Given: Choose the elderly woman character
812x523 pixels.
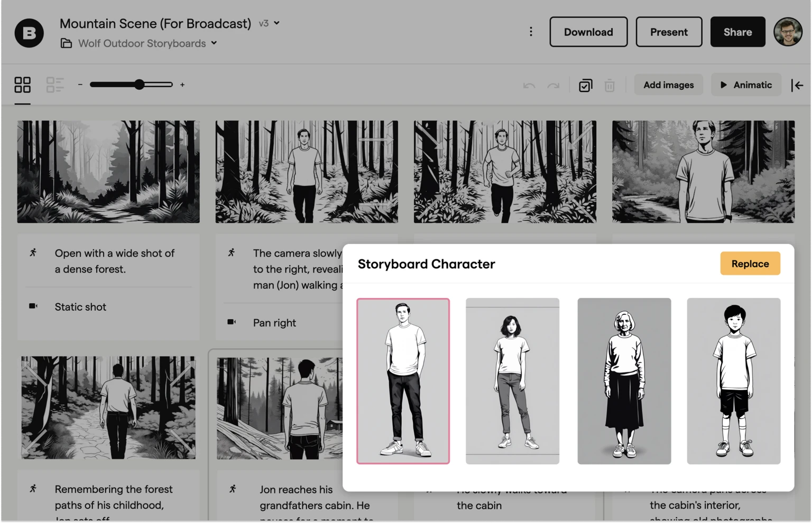Looking at the screenshot, I should [624, 381].
